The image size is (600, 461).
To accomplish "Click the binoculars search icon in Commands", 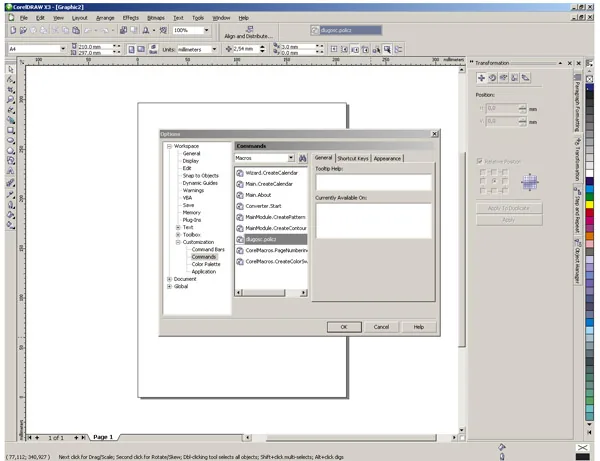I will click(x=302, y=158).
